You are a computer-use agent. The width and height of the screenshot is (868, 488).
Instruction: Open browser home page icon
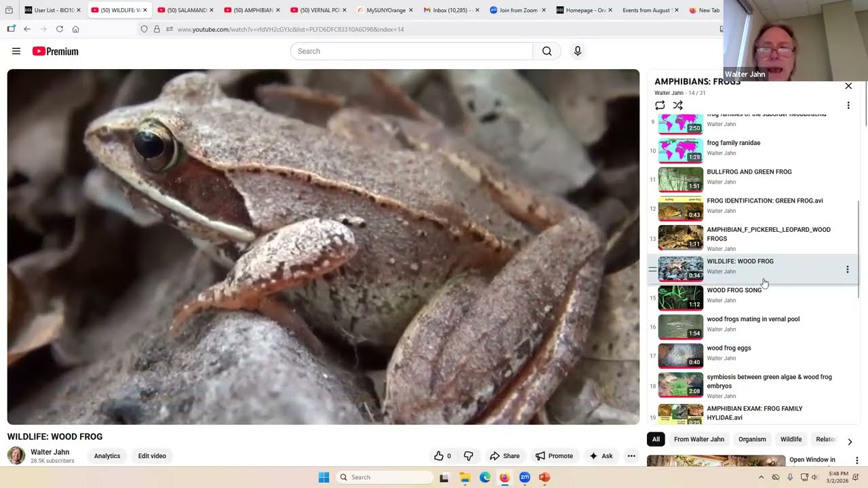[x=75, y=29]
